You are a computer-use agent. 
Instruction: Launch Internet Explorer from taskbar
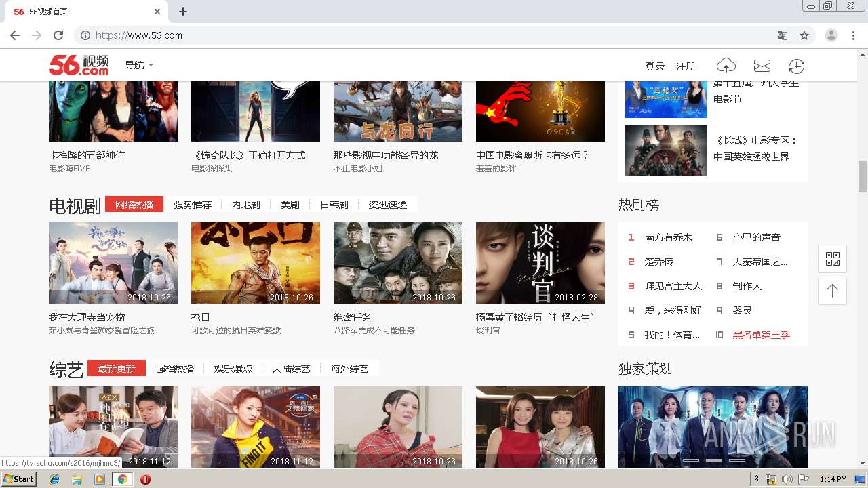pos(54,479)
